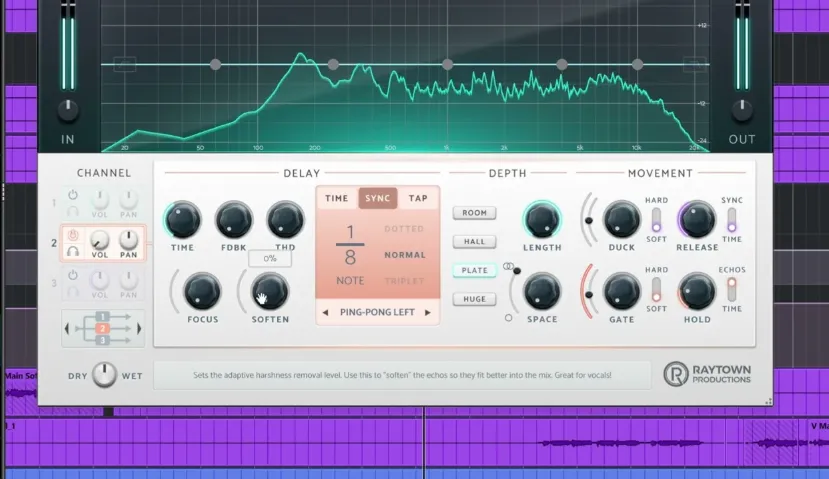Click channel 2 PAN knob
829x479 pixels.
(x=128, y=240)
